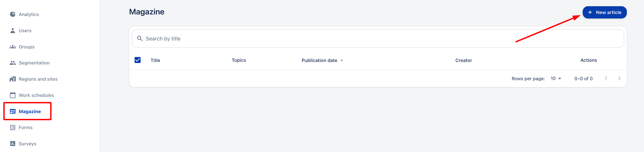Click the Analytics pie chart icon

click(12, 14)
